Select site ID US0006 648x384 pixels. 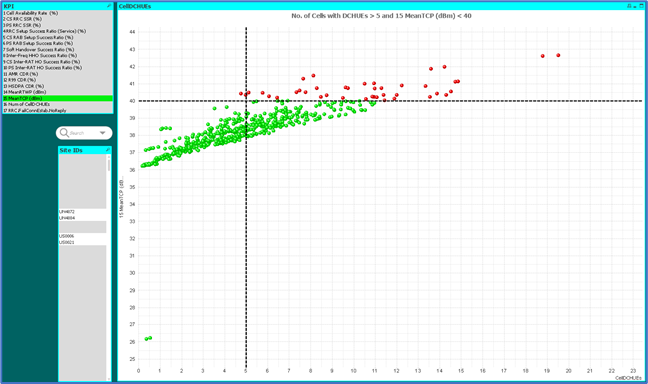(83, 236)
